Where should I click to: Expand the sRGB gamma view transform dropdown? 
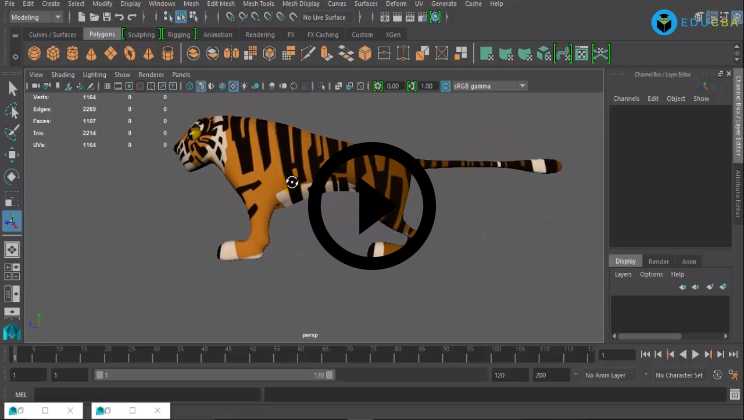[x=489, y=86]
